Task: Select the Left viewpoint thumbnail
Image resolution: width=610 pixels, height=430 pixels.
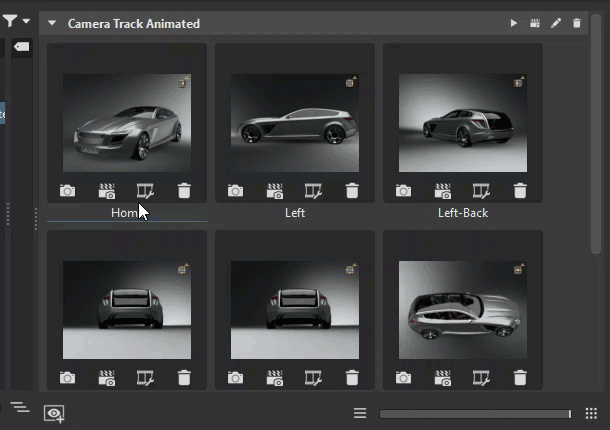Action: [295, 123]
